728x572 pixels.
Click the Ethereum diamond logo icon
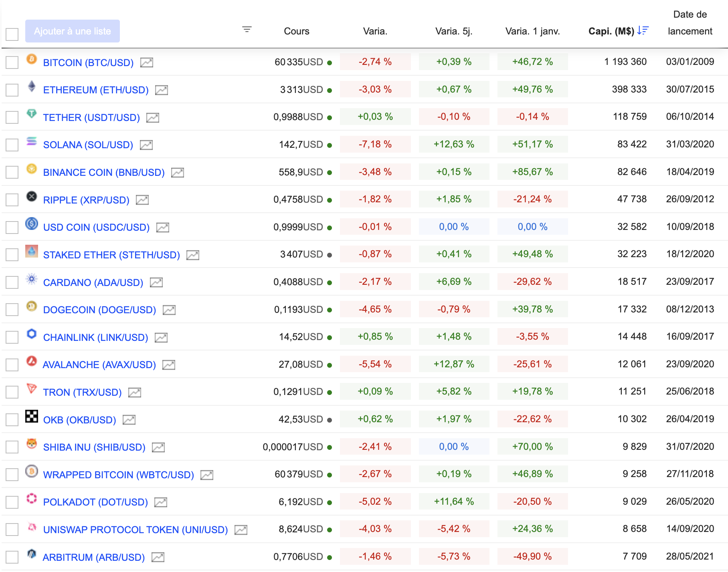click(x=32, y=86)
